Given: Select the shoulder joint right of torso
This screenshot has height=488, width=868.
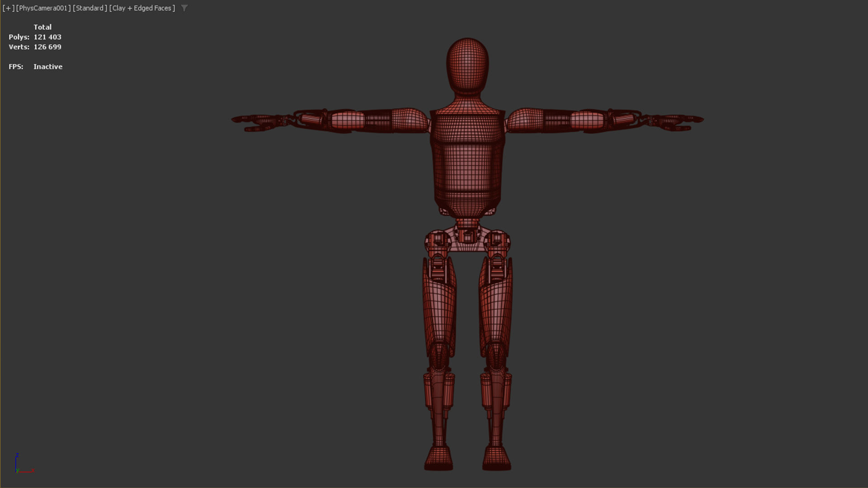Looking at the screenshot, I should pyautogui.click(x=524, y=120).
